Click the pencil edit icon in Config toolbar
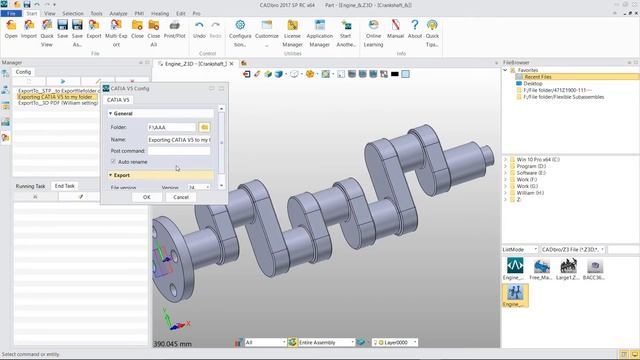 [x=98, y=81]
